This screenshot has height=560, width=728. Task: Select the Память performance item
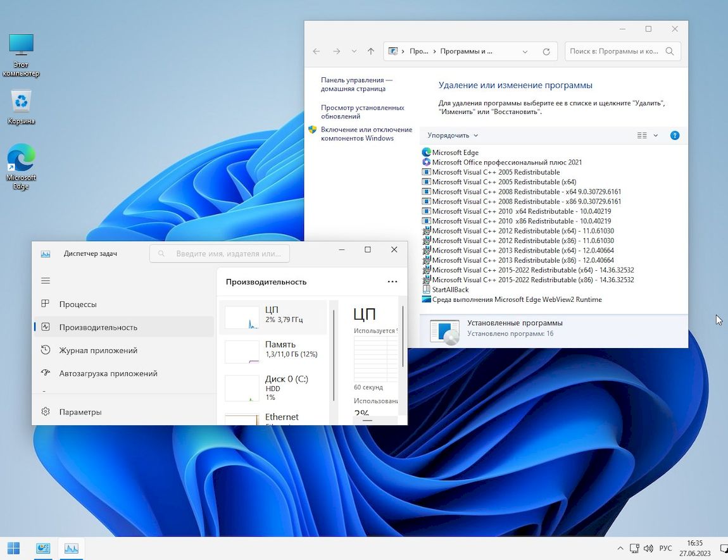pos(273,352)
